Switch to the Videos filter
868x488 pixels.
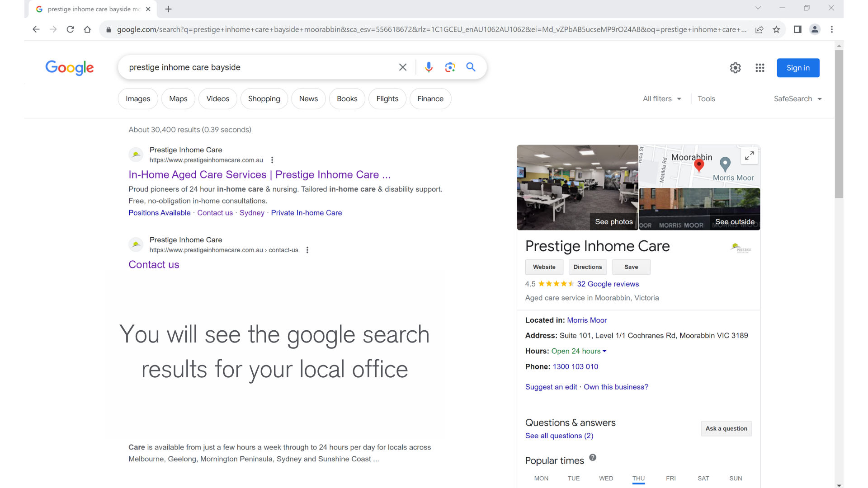click(x=218, y=99)
